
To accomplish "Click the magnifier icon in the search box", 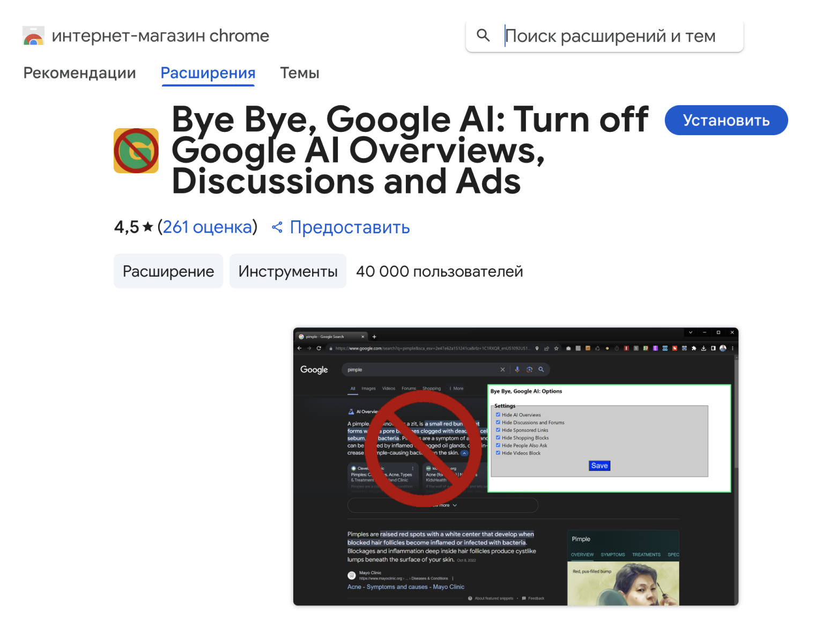I will tap(483, 35).
